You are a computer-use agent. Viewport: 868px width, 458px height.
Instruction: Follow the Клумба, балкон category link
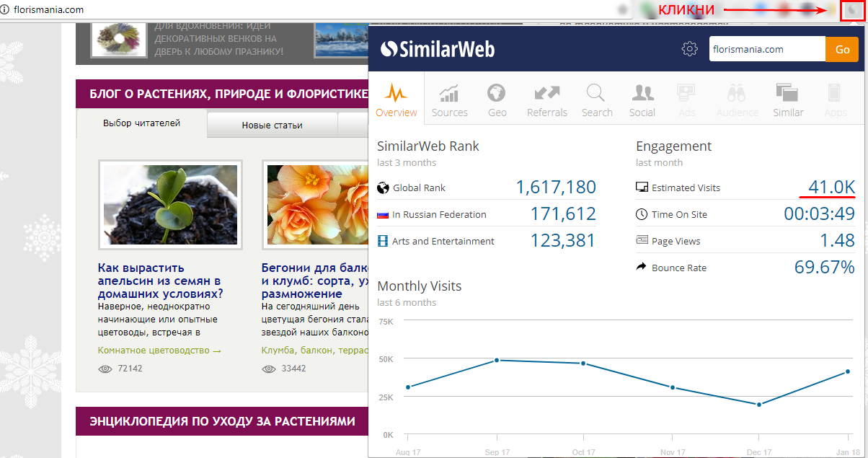coord(314,351)
